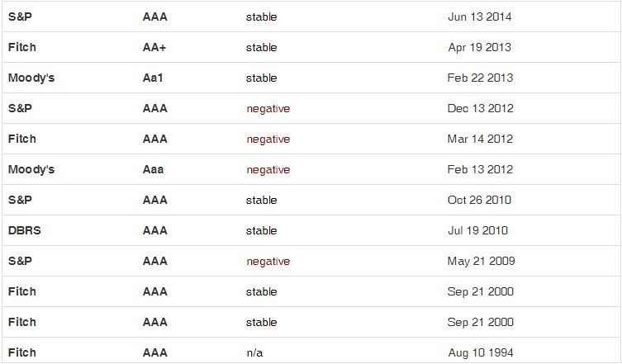Click Fitch in the Mar 14 2012 row

[22, 139]
